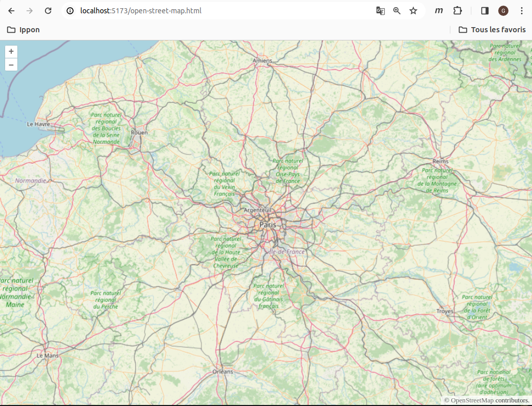Click the Rouen label on the map
The width and height of the screenshot is (532, 406).
point(139,132)
